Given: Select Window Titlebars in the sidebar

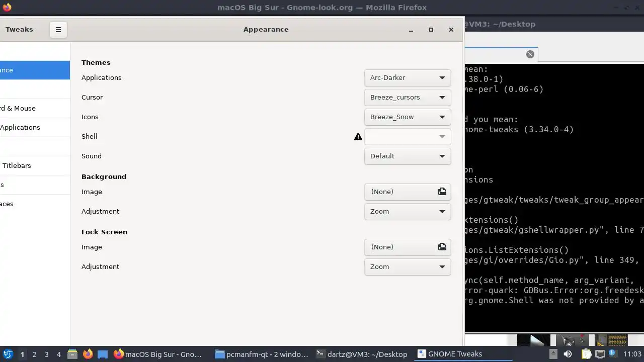Looking at the screenshot, I should click(35, 165).
